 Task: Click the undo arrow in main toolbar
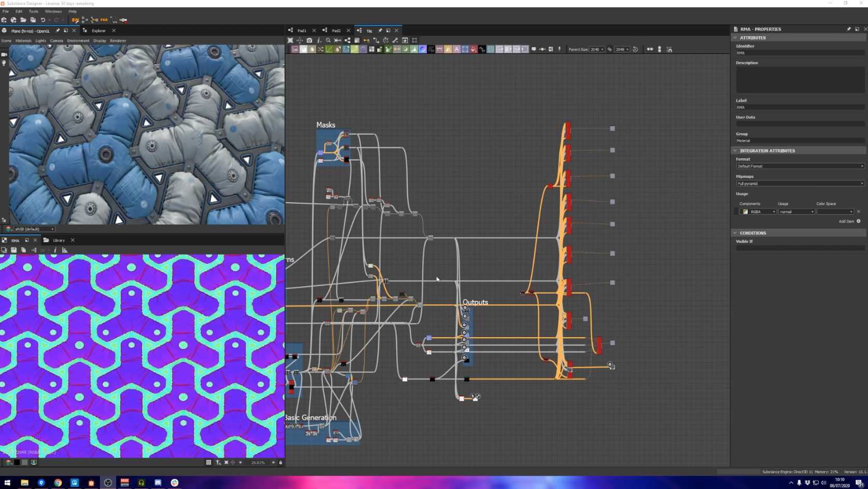pyautogui.click(x=43, y=20)
